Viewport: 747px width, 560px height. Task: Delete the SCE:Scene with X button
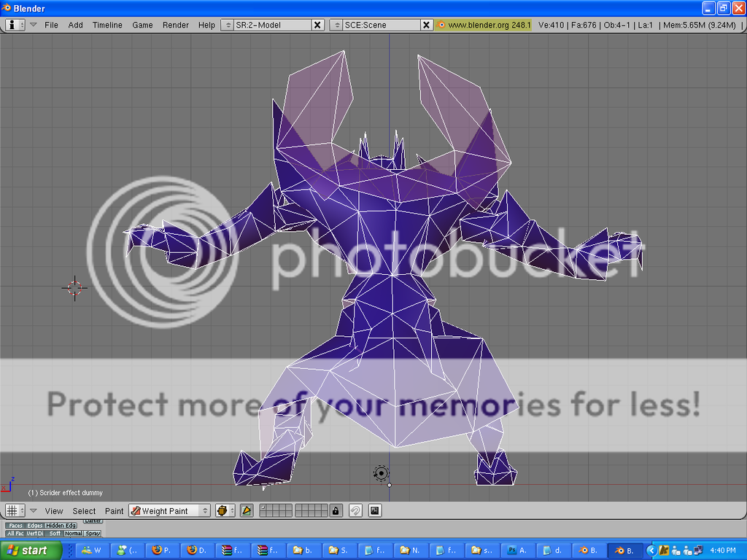[427, 25]
